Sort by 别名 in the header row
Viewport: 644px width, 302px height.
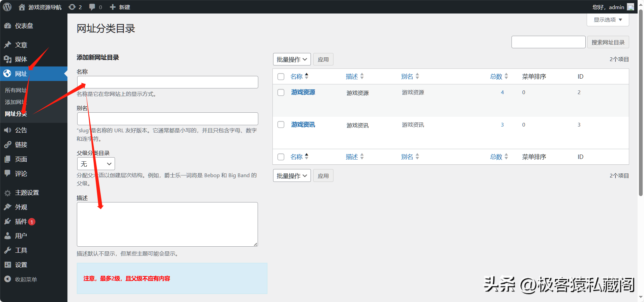410,77
